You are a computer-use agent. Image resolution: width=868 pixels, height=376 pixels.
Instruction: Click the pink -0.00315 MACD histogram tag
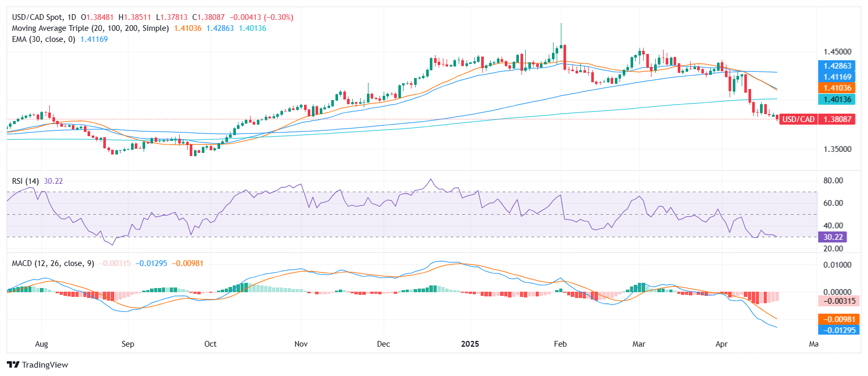(x=839, y=301)
